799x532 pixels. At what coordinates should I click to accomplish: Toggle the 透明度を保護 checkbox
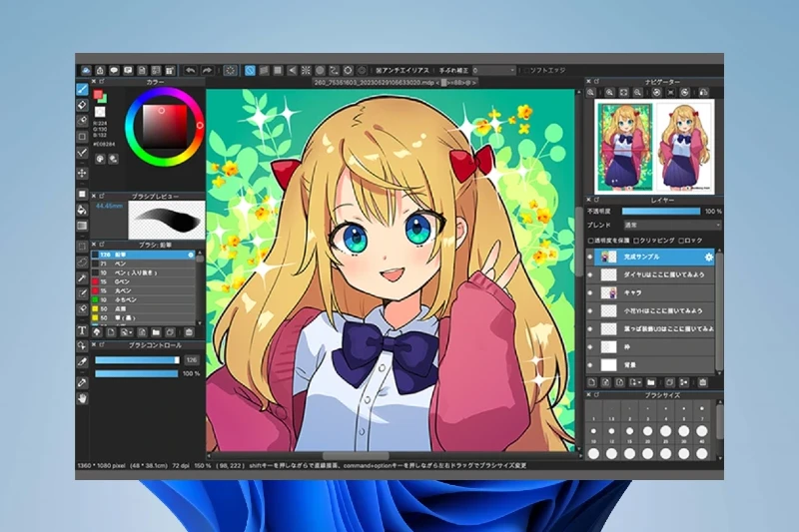(591, 241)
